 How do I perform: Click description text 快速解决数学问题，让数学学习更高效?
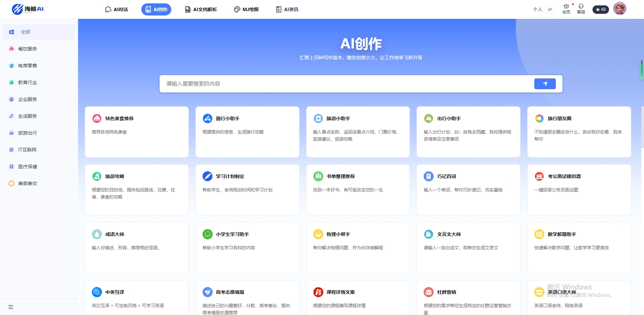(x=572, y=248)
